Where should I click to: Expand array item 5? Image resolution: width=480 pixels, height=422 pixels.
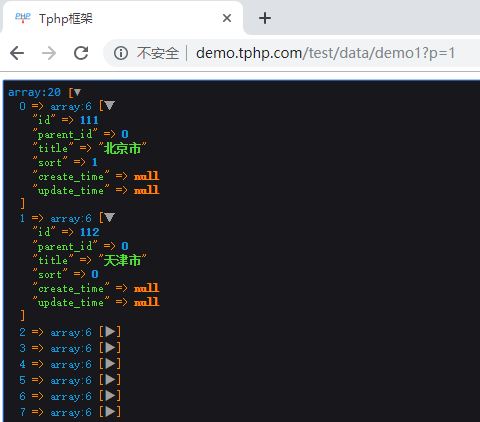[x=110, y=380]
